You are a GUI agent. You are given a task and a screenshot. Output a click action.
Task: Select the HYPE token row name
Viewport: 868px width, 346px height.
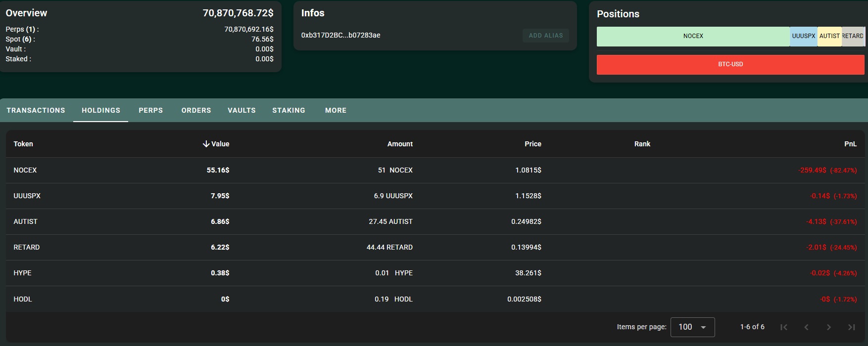[x=22, y=273]
